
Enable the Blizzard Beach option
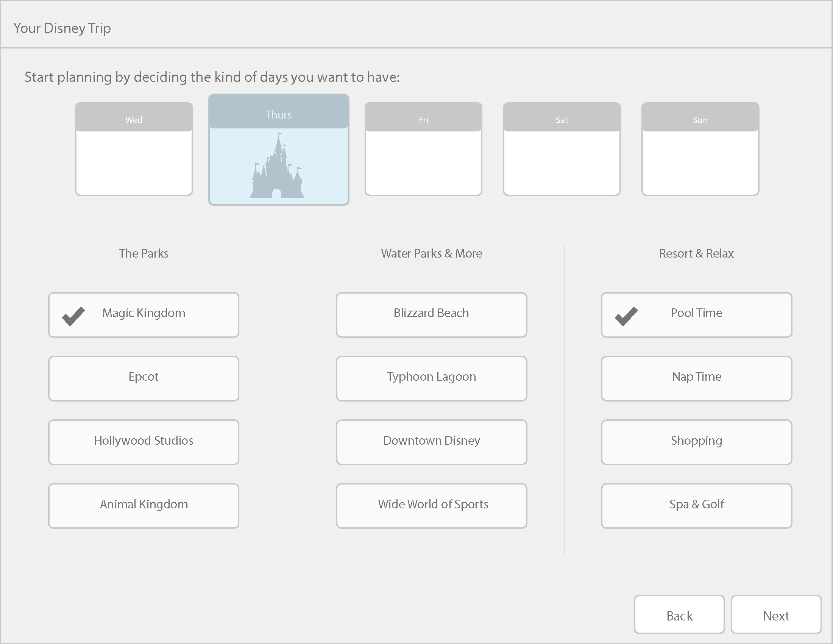pos(431,315)
